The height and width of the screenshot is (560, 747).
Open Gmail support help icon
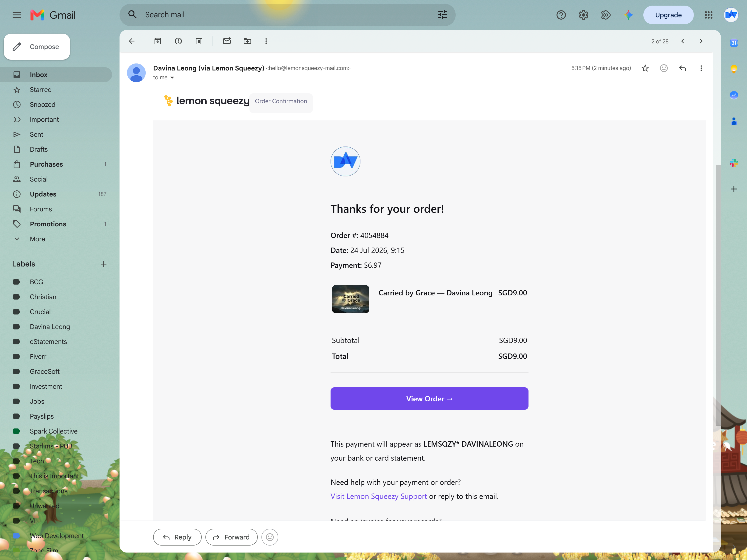pos(561,15)
